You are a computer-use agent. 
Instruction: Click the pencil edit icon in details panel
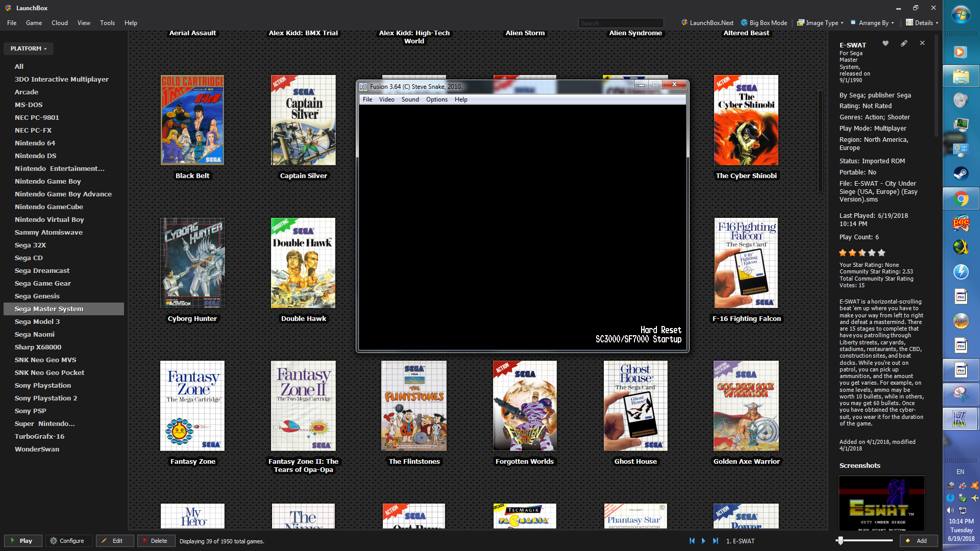pos(904,43)
